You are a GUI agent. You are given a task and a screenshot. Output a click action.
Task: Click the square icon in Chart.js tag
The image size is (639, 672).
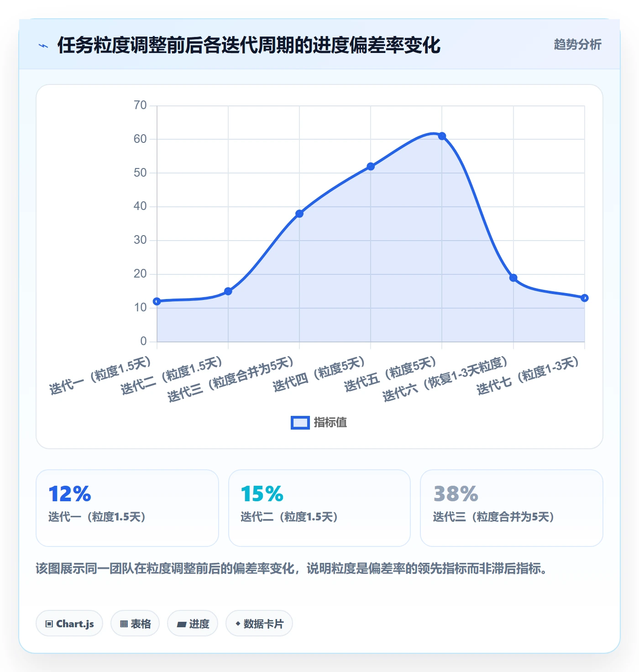[x=49, y=624]
